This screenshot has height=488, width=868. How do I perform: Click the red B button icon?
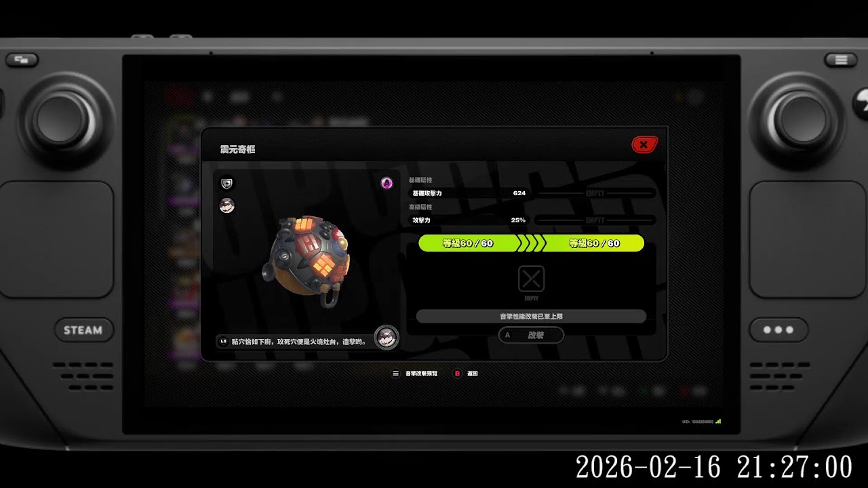(x=458, y=373)
